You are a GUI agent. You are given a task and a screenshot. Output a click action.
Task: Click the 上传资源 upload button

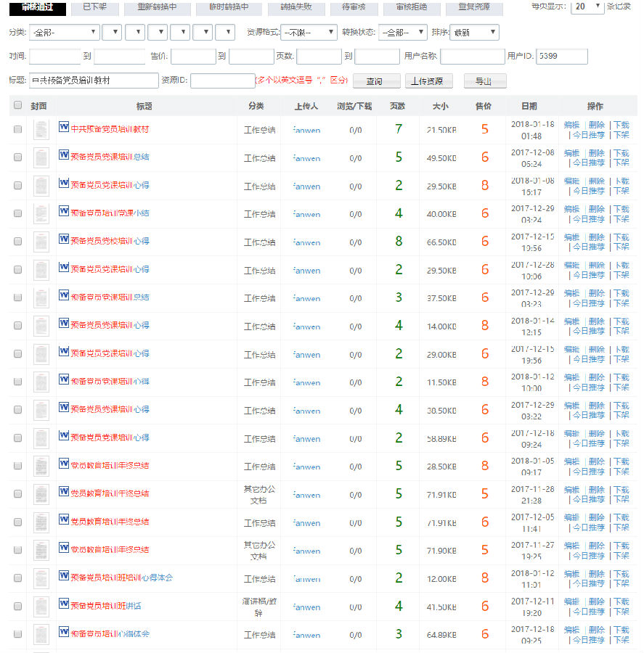click(428, 81)
